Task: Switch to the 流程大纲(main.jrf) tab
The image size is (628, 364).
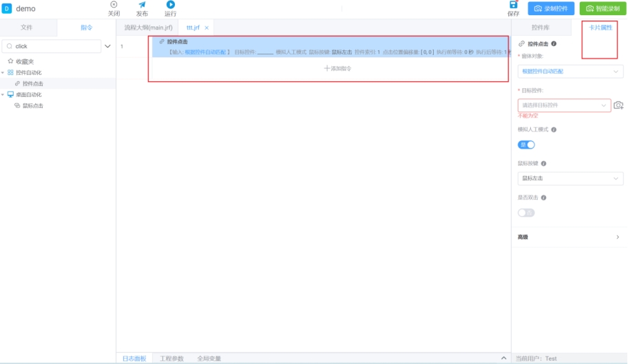Action: pyautogui.click(x=148, y=28)
